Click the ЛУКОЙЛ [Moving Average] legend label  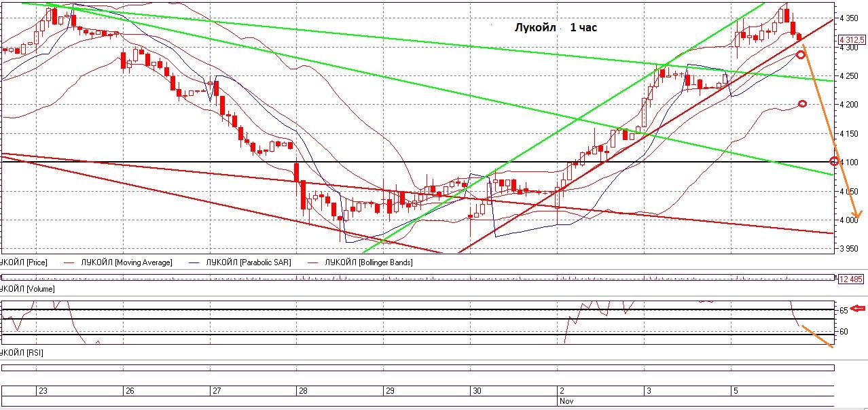[126, 262]
